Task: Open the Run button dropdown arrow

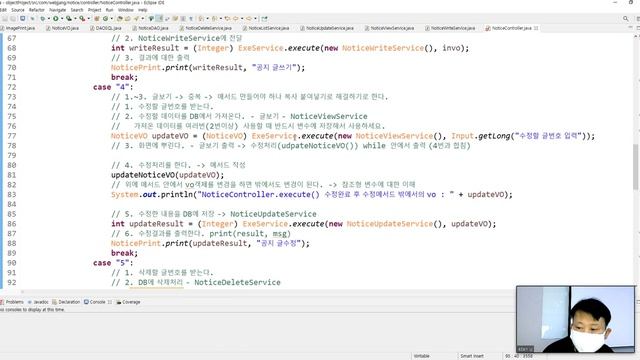Action: coord(62,18)
